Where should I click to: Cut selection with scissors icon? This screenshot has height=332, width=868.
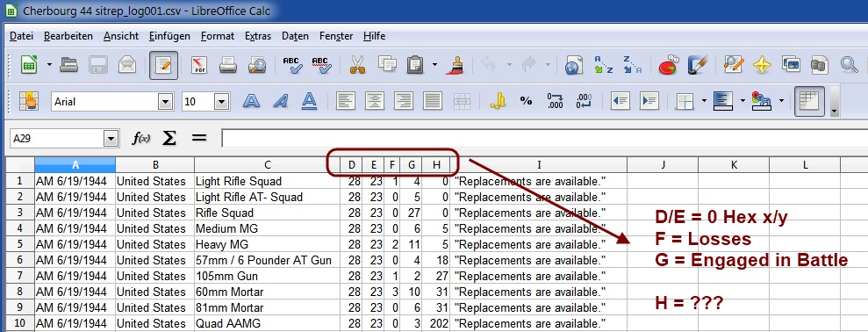(x=357, y=65)
